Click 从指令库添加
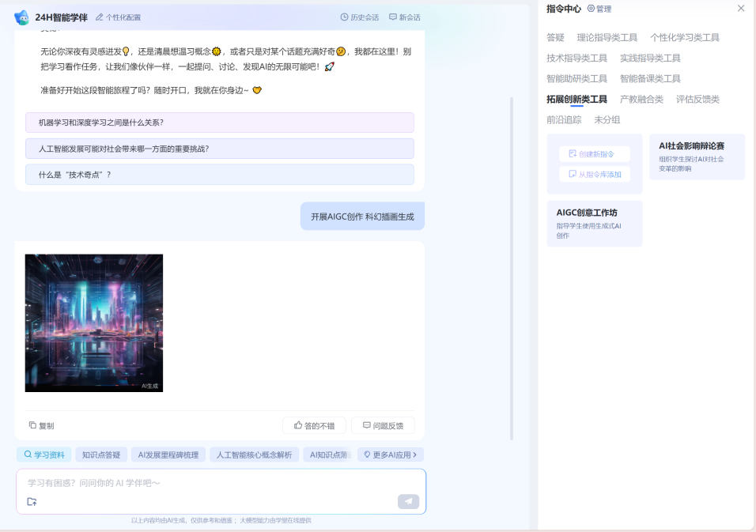Screen dimensions: 756x532 pos(595,174)
